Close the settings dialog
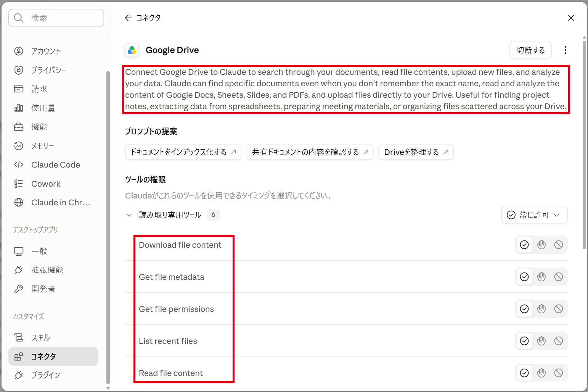Viewport: 588px width, 392px height. (571, 18)
